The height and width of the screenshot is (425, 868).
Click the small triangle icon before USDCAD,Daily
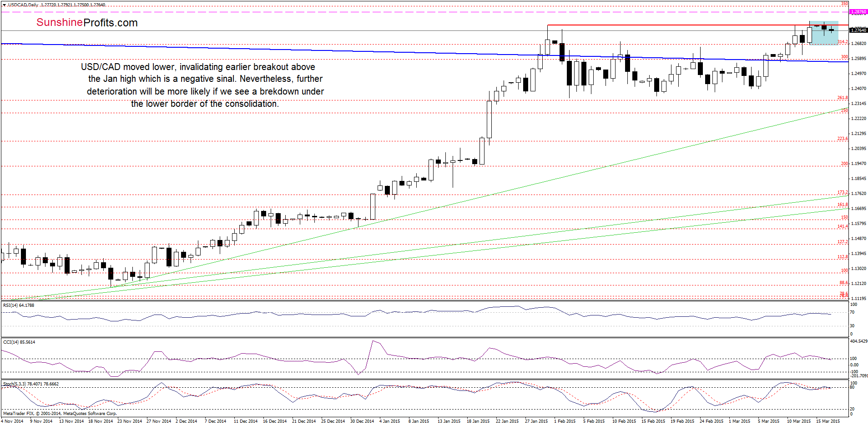point(4,5)
